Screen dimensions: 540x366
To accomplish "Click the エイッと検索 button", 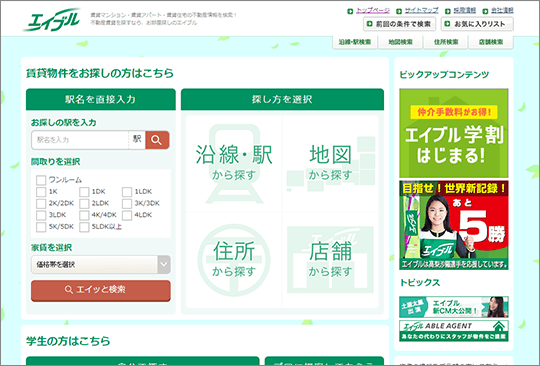I will point(101,290).
